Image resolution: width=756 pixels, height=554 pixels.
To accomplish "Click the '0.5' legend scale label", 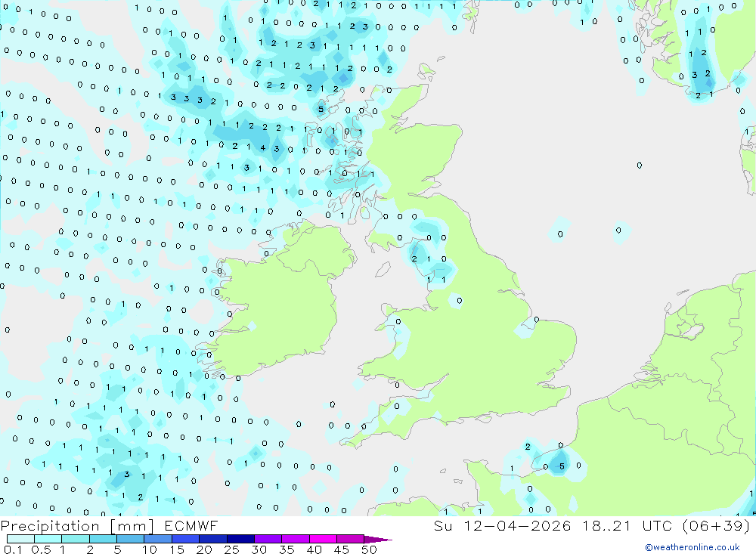I will point(41,549).
